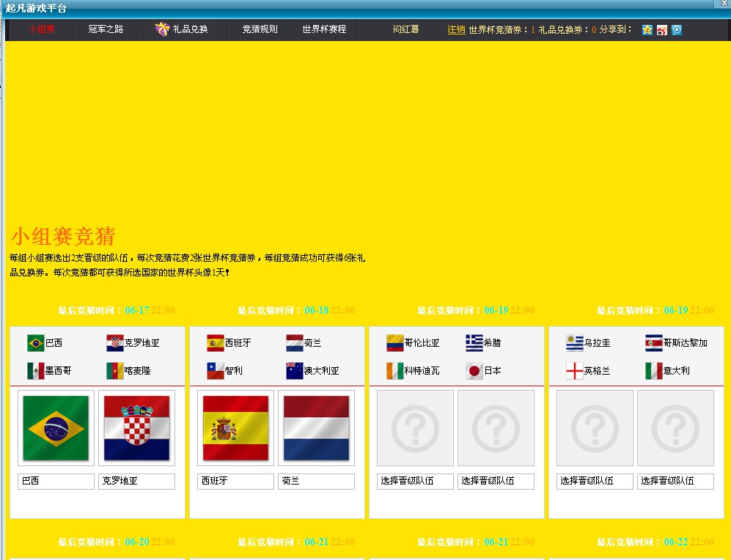The width and height of the screenshot is (731, 560).
Task: Click 哥斯达黎加 team name
Action: pyautogui.click(x=686, y=343)
